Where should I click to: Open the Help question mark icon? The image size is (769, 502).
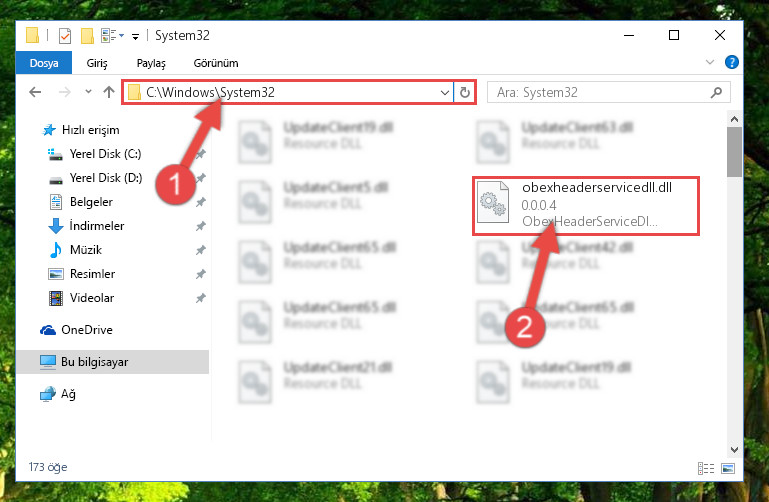[x=731, y=62]
